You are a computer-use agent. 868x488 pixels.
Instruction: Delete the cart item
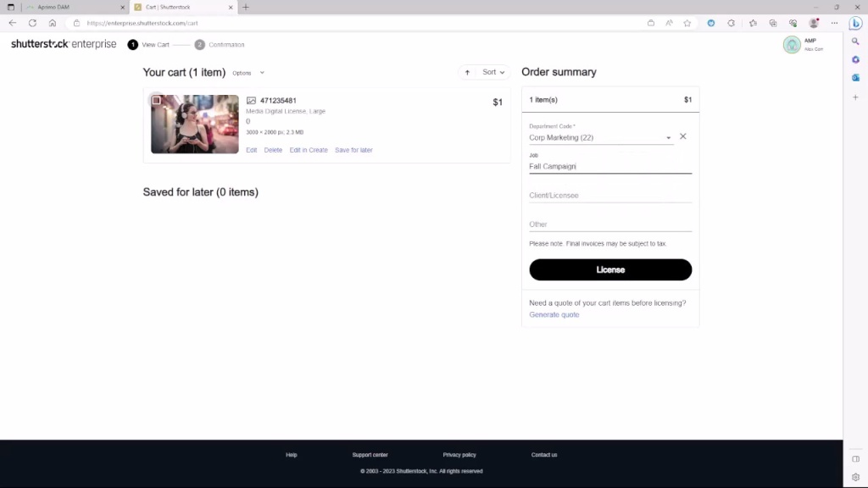273,150
